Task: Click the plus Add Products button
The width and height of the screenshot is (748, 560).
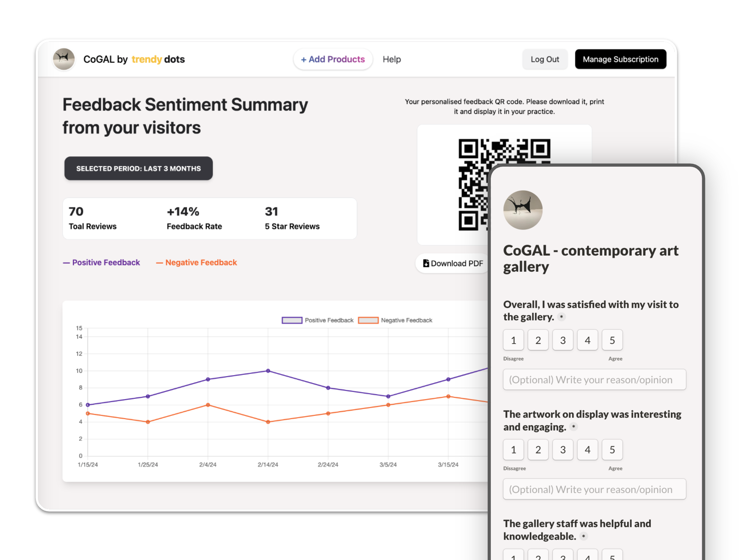Action: pyautogui.click(x=333, y=59)
